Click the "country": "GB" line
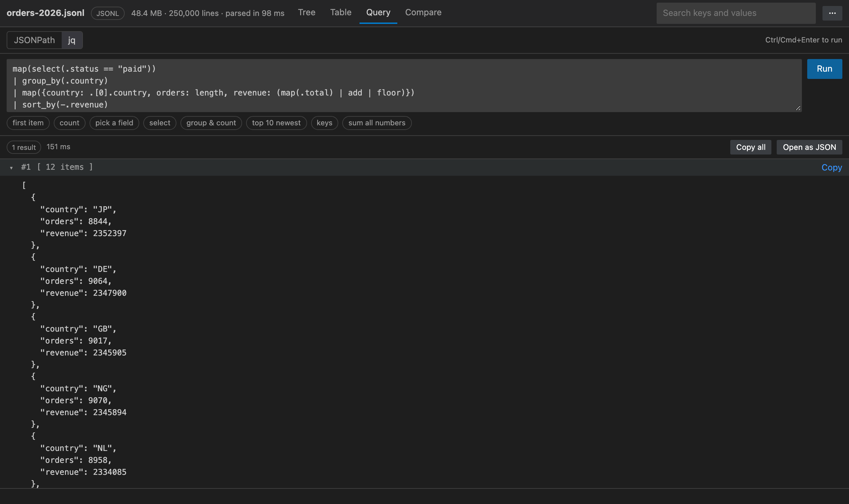Viewport: 849px width, 504px height. (79, 329)
